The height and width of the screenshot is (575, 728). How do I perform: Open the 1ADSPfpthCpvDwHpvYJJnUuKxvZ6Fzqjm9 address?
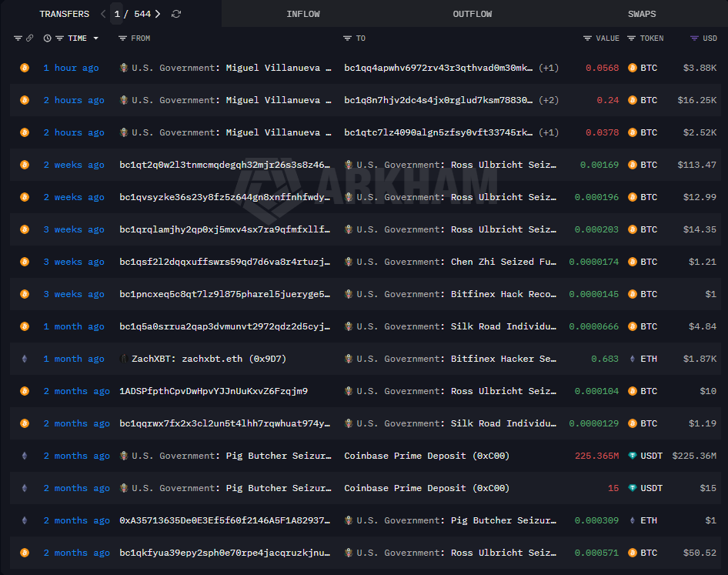click(213, 391)
